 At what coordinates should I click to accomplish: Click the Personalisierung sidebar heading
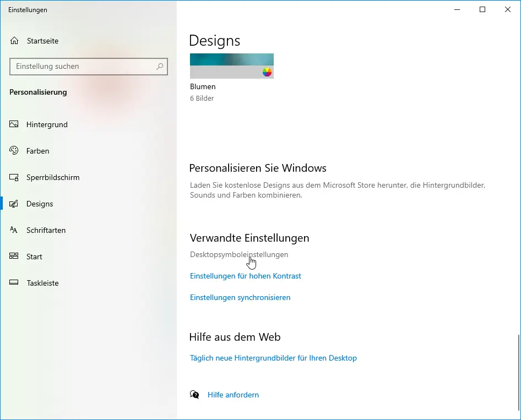pyautogui.click(x=38, y=92)
